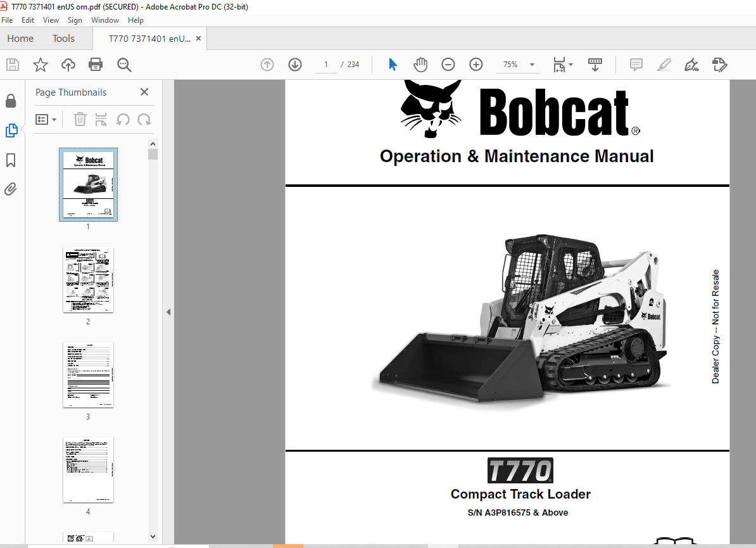This screenshot has height=548, width=756.
Task: Open the Sign document pen tool
Action: tap(692, 65)
